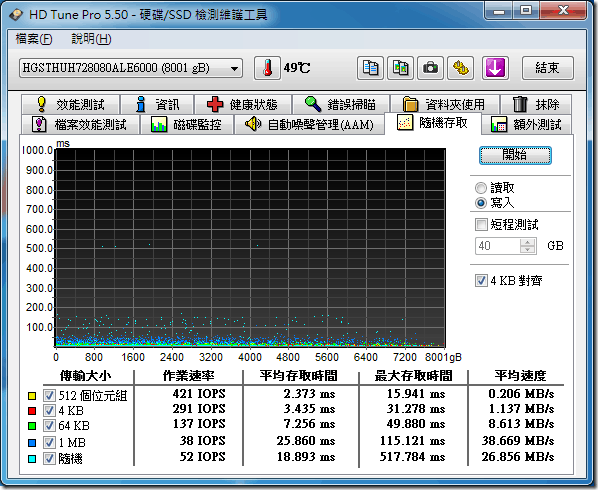The image size is (598, 490).
Task: Click the bar chart icon on 磁碟監控 tab
Action: coord(159,124)
